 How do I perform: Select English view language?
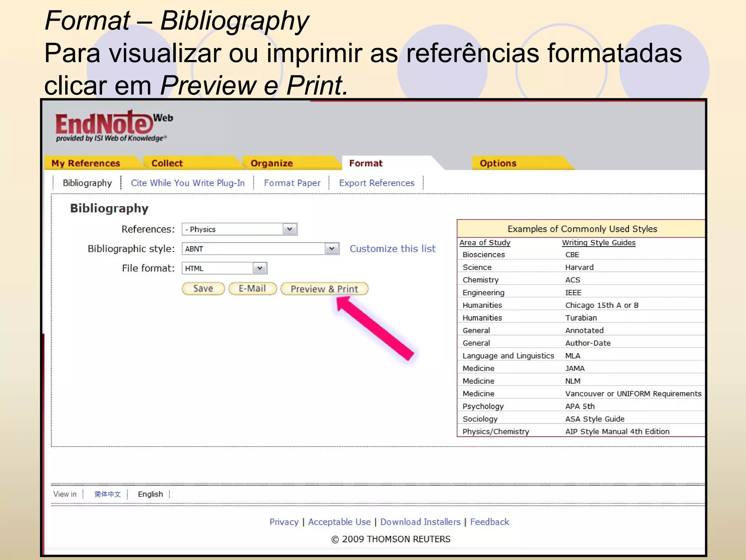[150, 494]
